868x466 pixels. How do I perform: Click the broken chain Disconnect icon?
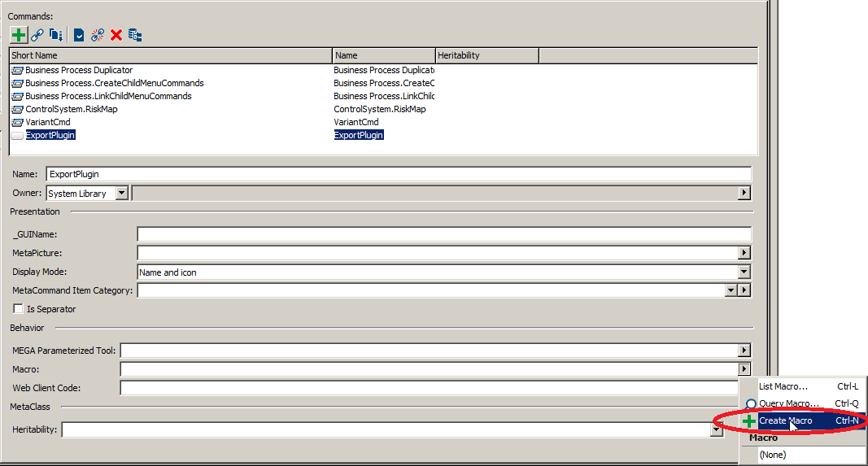(98, 35)
